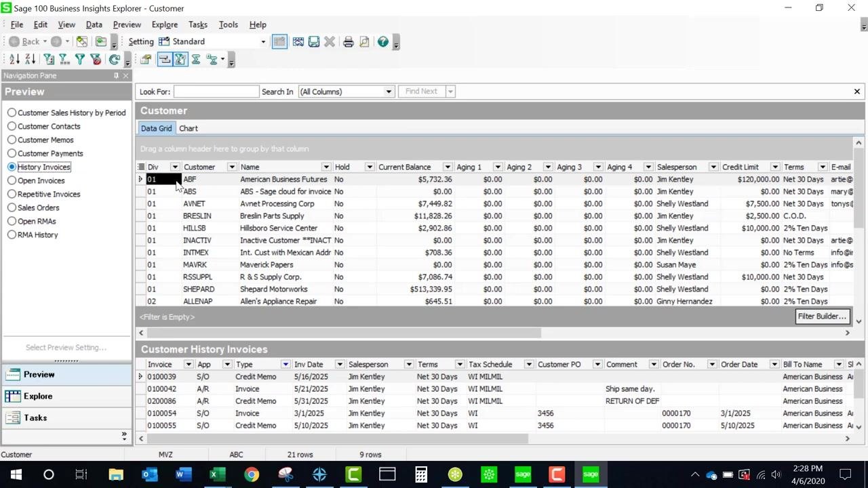
Task: Open print preview
Action: 364,42
